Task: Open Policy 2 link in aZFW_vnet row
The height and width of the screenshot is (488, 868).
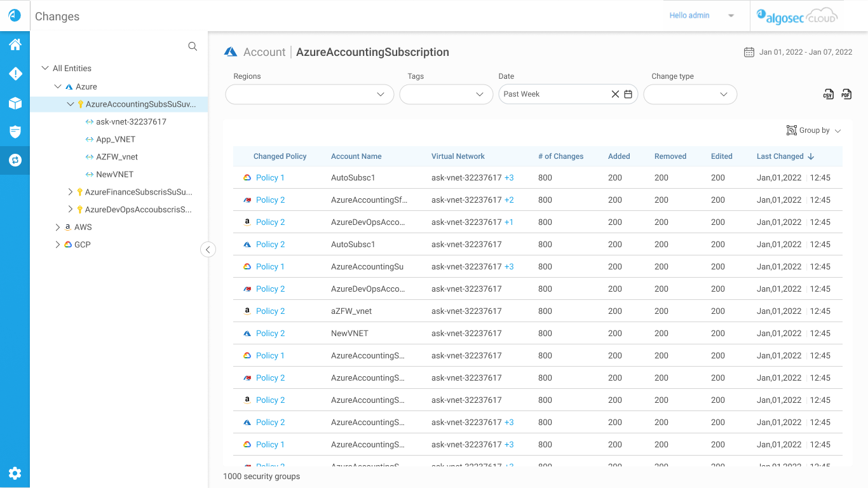Action: [x=270, y=311]
